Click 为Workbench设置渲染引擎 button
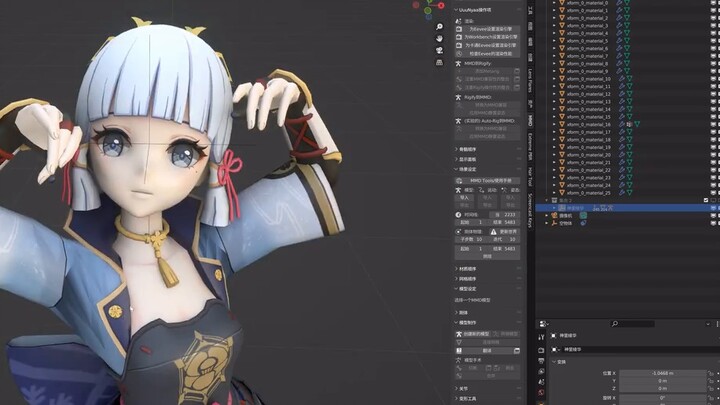Viewport: 720px width, 405px height. tap(488, 37)
